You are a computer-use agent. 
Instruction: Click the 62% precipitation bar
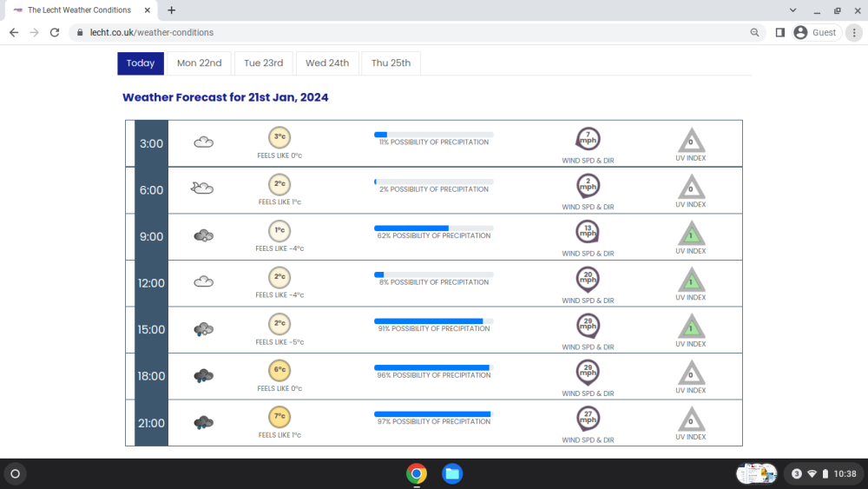coord(434,228)
